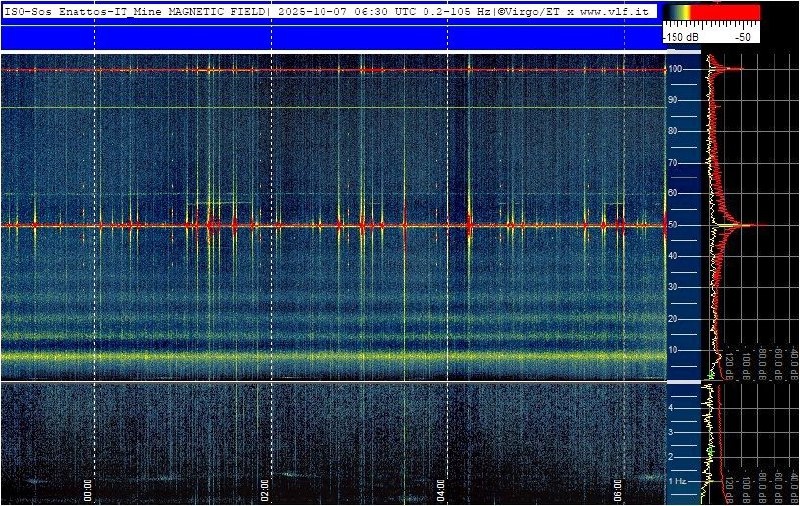This screenshot has width=800, height=506.
Task: Click the 90 frequency axis label
Action: [x=673, y=100]
